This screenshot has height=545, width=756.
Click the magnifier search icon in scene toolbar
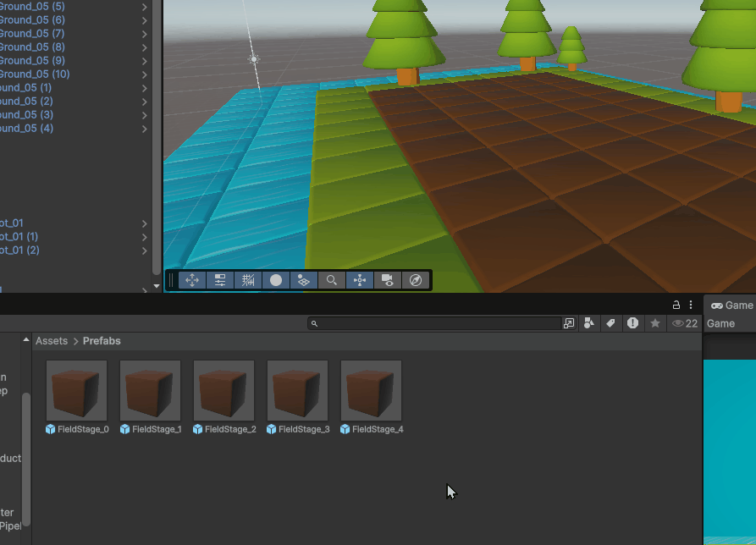(x=332, y=280)
